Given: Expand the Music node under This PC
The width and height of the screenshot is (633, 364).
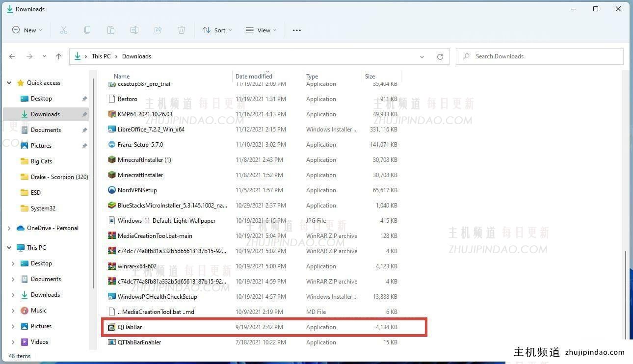Looking at the screenshot, I should (13, 311).
